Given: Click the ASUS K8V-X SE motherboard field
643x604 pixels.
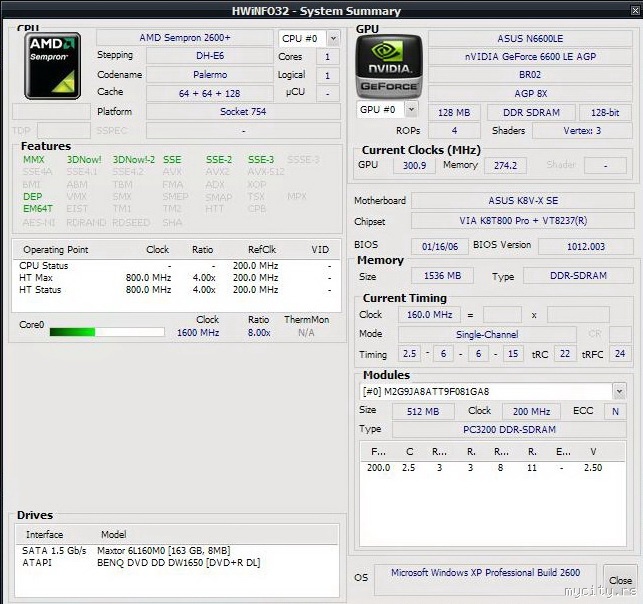Looking at the screenshot, I should [523, 201].
